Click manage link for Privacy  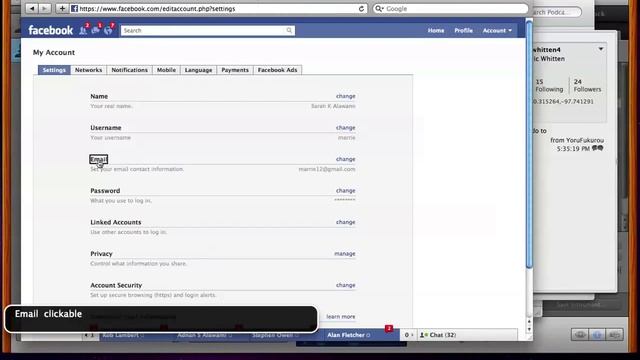click(x=345, y=253)
